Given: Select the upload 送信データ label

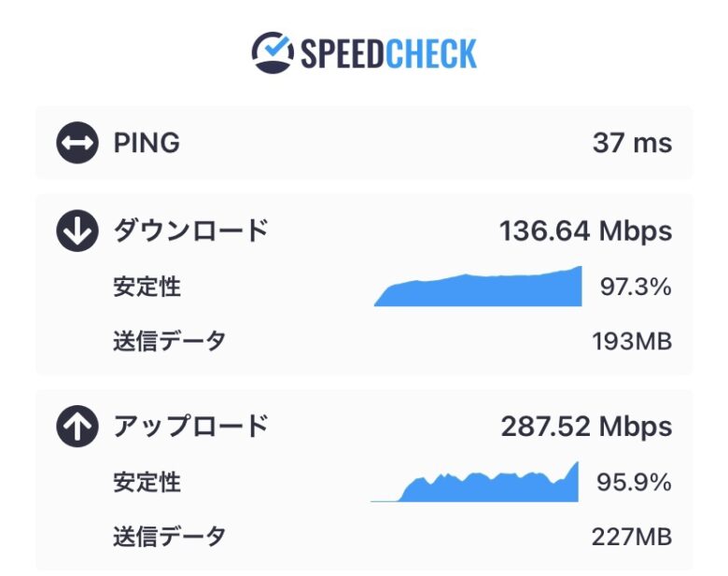Looking at the screenshot, I should (170, 537).
